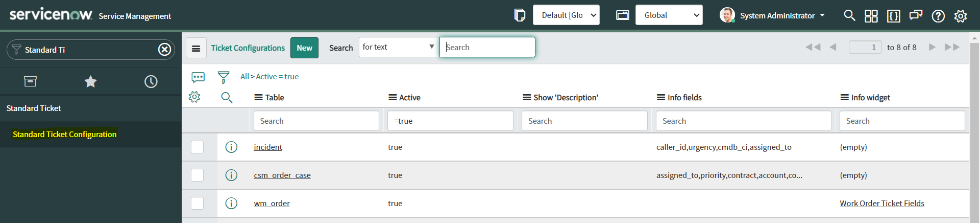Click the New button
This screenshot has height=223, width=980.
point(304,48)
